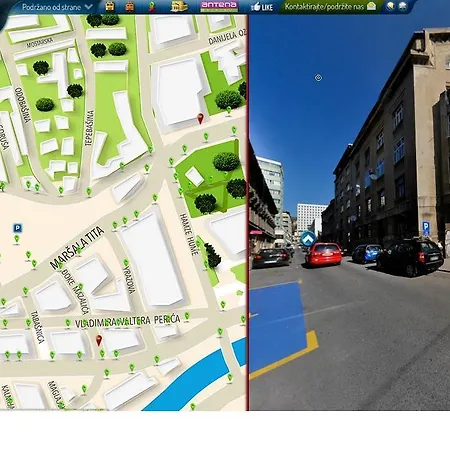Click 'HAMZE HUME' street label
Image resolution: width=450 pixels, height=450 pixels.
point(189,234)
